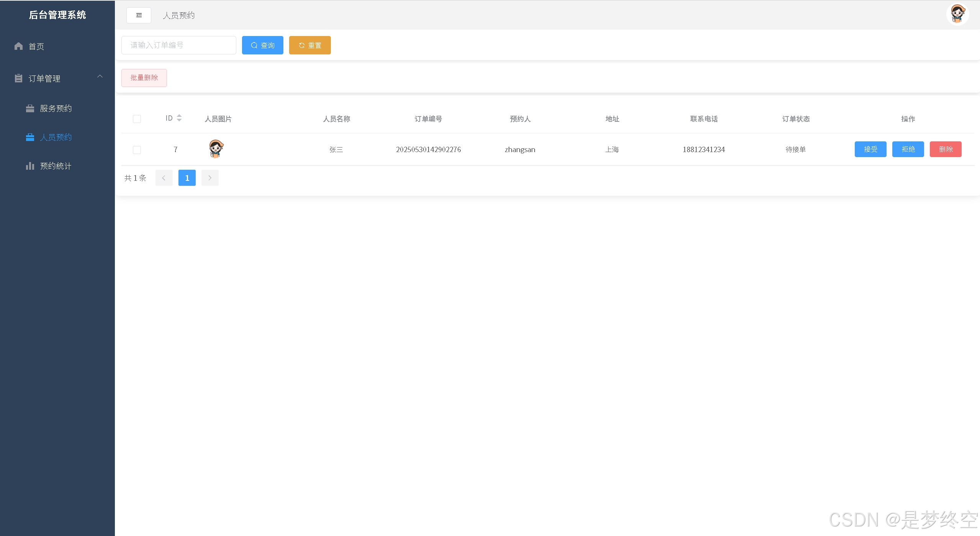
Task: Collapse 订单管理 using its chevron arrow
Action: pos(100,77)
